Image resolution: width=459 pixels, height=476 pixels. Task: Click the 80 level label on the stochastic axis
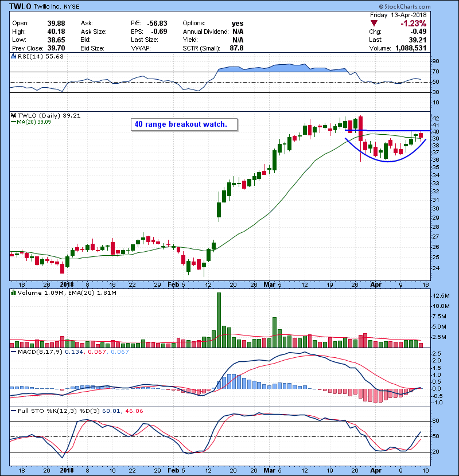[x=435, y=421]
